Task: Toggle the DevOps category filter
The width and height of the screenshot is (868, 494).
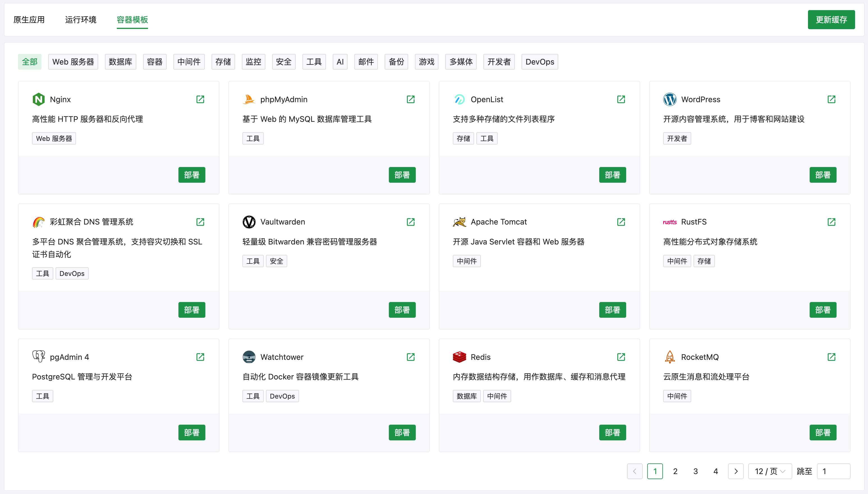Action: 539,61
